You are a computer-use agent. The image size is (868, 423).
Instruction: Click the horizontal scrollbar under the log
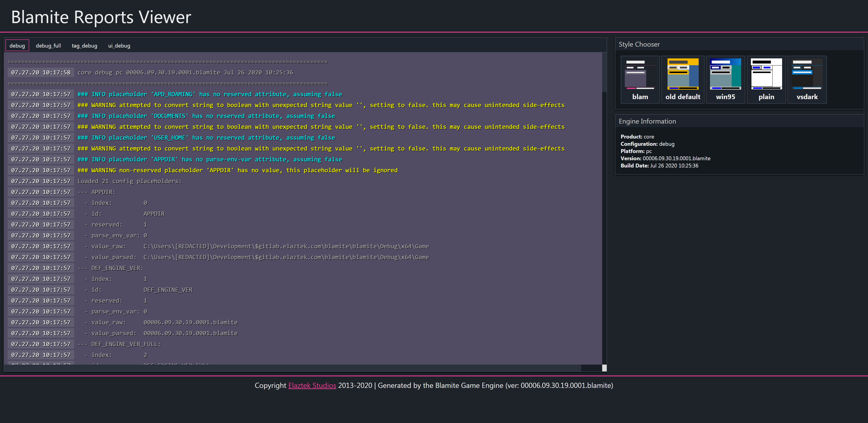point(293,368)
